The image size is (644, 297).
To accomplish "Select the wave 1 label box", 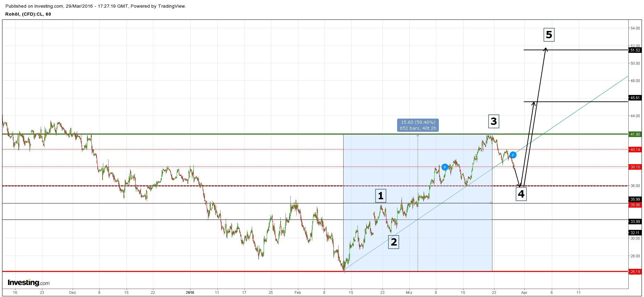I will tap(381, 196).
